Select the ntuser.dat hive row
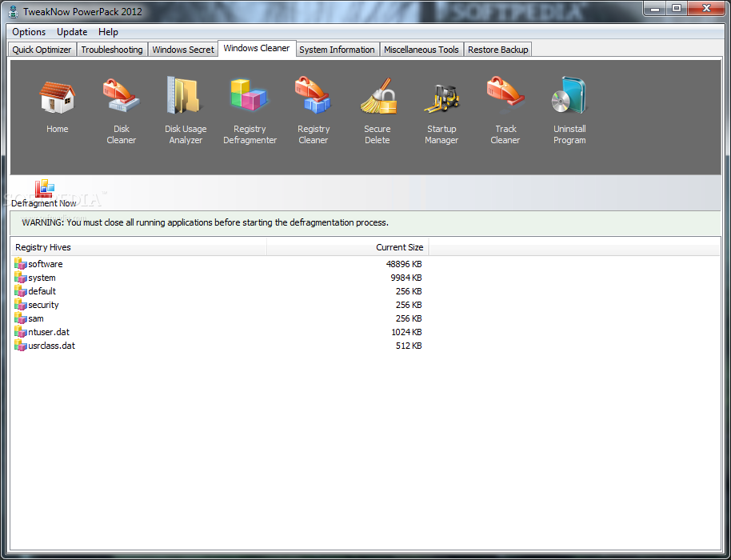Image resolution: width=731 pixels, height=560 pixels. pos(219,332)
